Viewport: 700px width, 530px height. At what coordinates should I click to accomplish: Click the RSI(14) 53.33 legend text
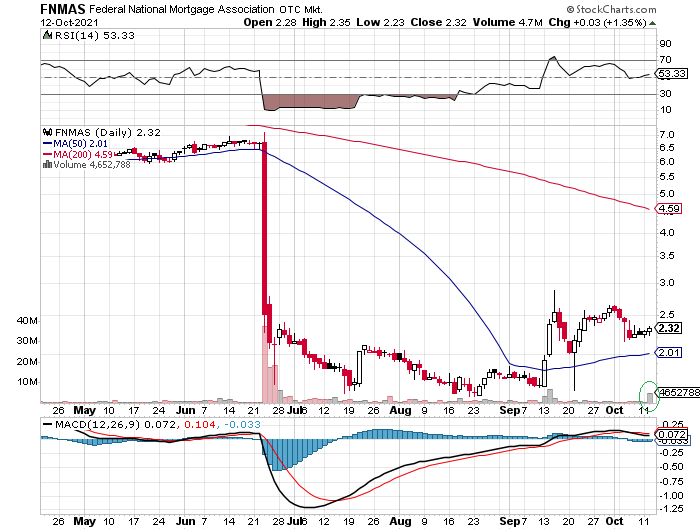(x=94, y=35)
